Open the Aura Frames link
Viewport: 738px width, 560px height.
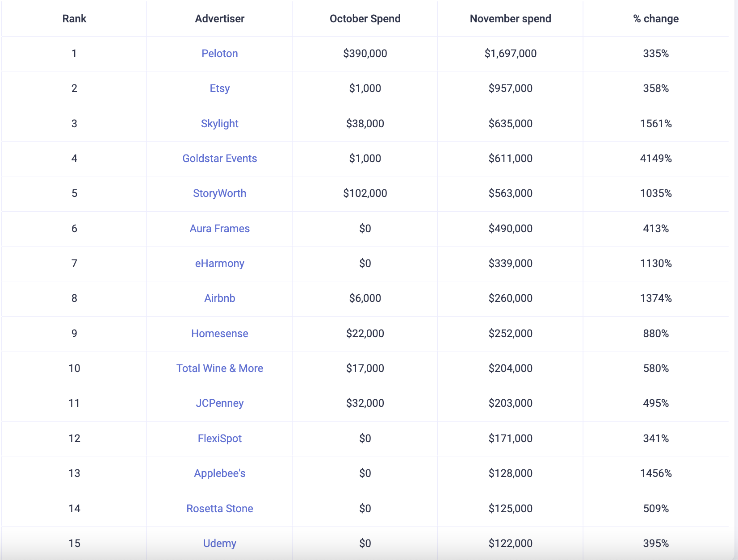point(220,229)
